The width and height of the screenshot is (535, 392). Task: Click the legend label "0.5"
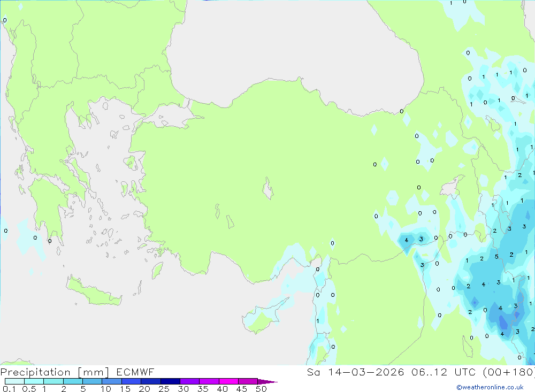(29, 389)
